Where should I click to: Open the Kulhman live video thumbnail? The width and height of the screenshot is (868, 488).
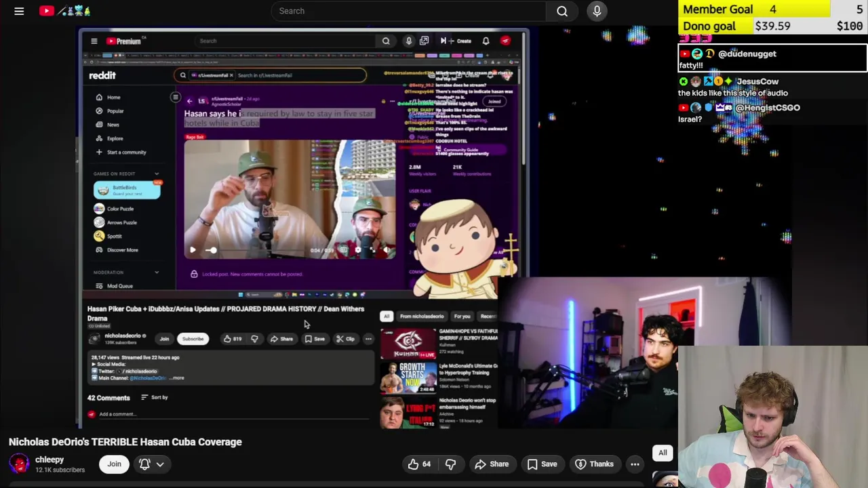408,343
